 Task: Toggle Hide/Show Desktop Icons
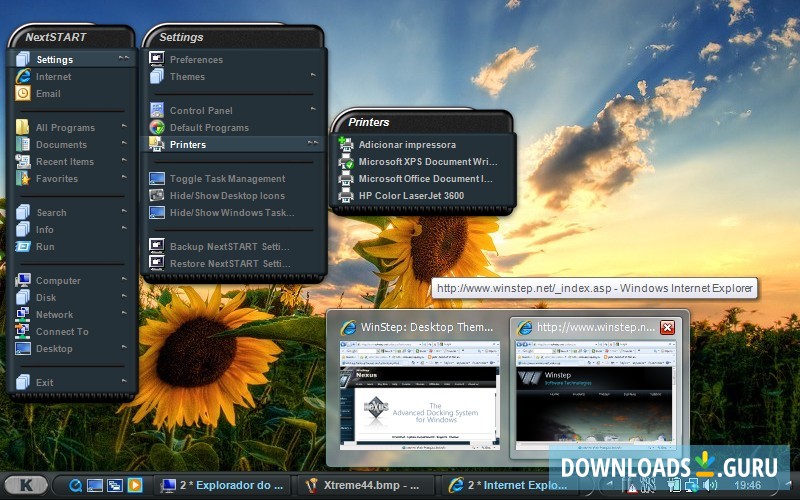[227, 196]
